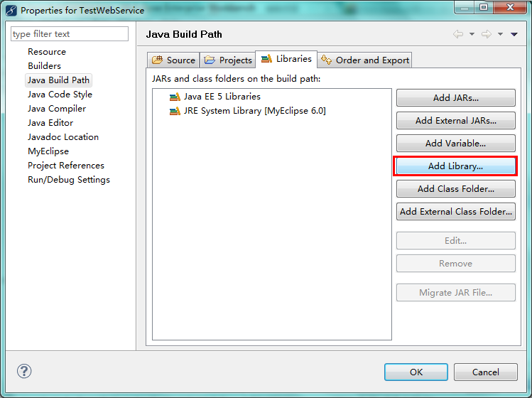Screen dimensions: 532x398
Task: Select Java Build Path in tree
Action: pyautogui.click(x=58, y=80)
